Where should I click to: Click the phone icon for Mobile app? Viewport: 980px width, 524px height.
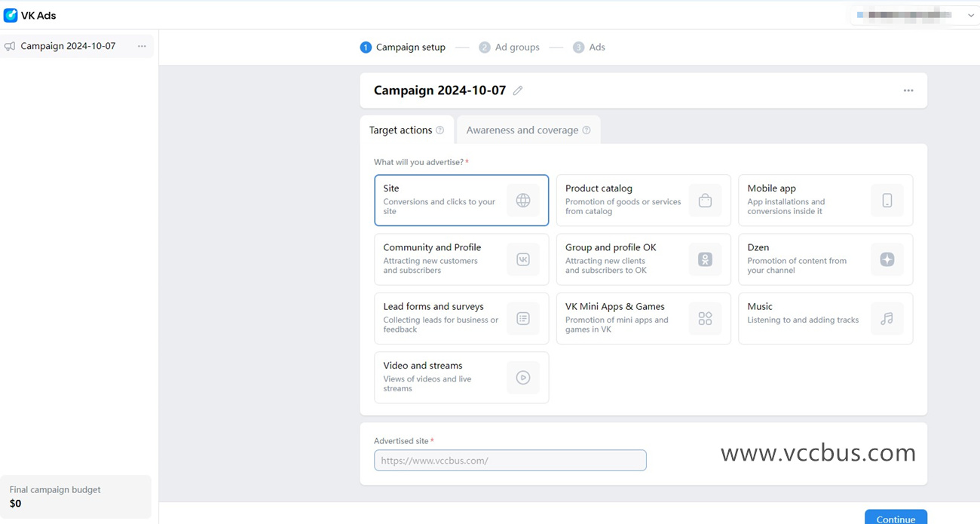[887, 201]
